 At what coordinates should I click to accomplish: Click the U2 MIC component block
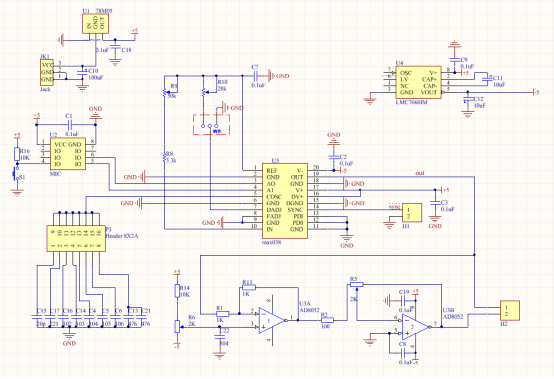click(67, 154)
